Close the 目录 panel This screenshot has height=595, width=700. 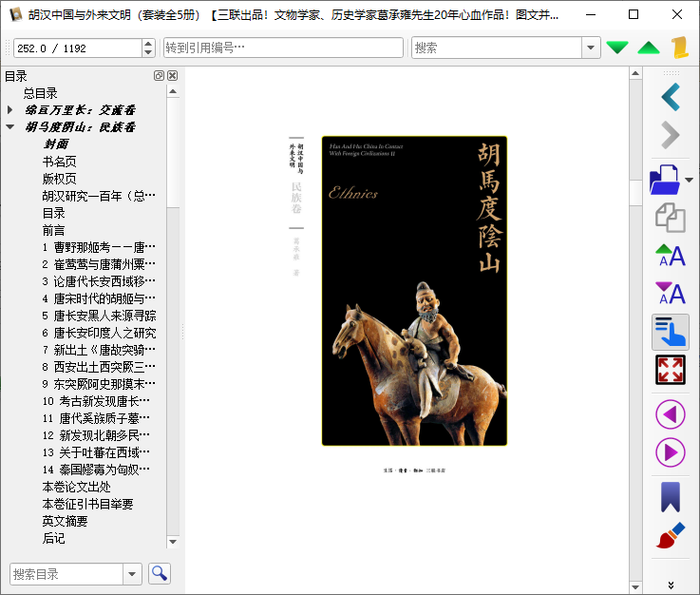click(173, 75)
